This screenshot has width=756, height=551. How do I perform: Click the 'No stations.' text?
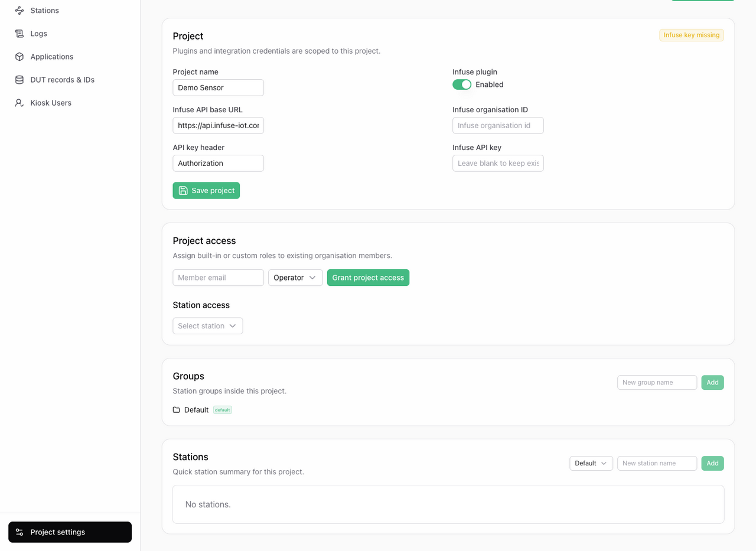tap(208, 504)
